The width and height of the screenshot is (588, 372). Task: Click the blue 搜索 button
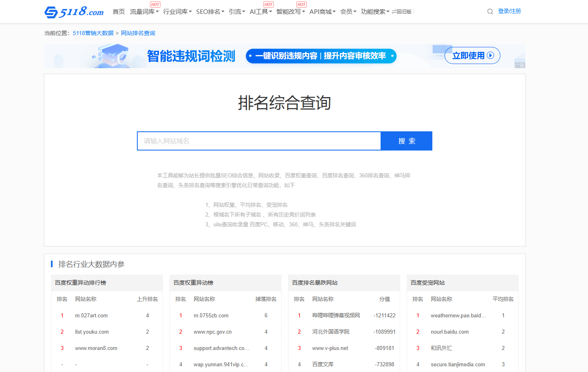406,141
